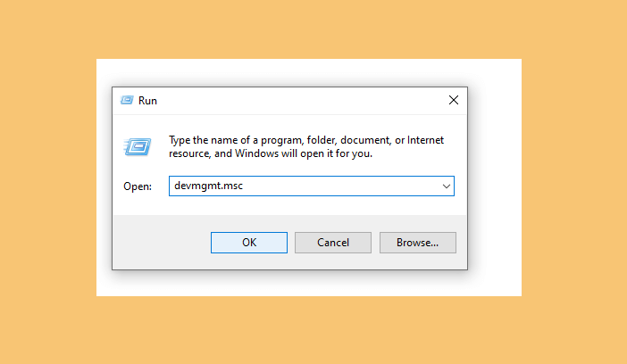Screen dimensions: 627x364
Task: Click the word "Internet" in description
Action: [425, 140]
